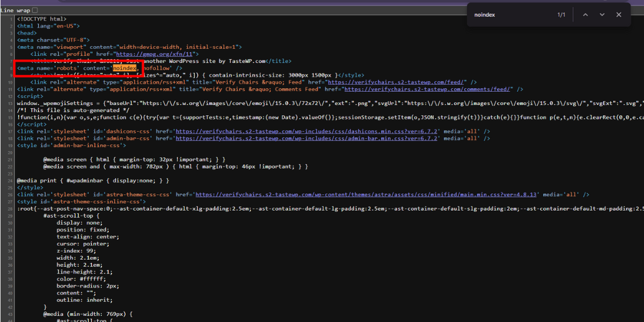
Task: Open the dashicons.min.css stylesheet link
Action: click(x=306, y=131)
